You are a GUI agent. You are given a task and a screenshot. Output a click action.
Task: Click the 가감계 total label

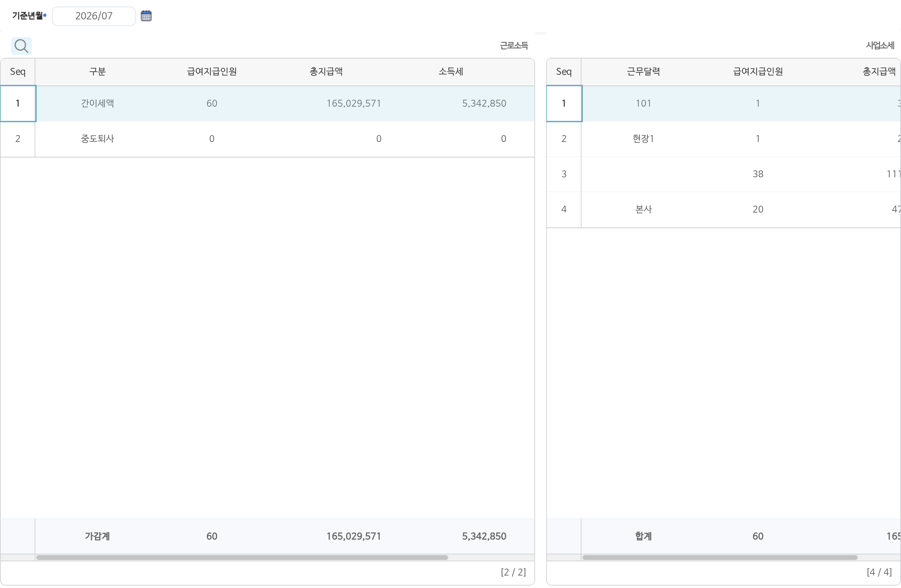[97, 536]
